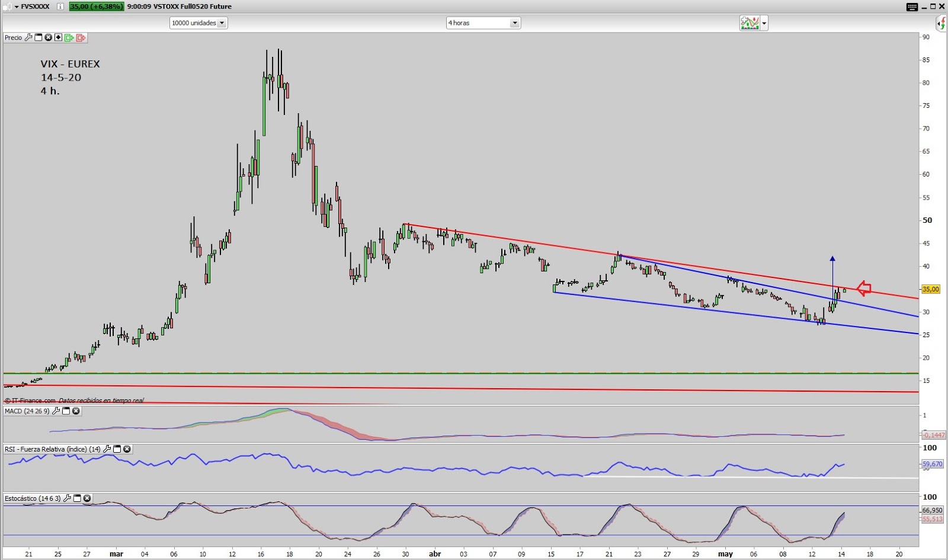This screenshot has height=560, width=948.
Task: Click the add indicator chart icon
Action: tap(750, 23)
